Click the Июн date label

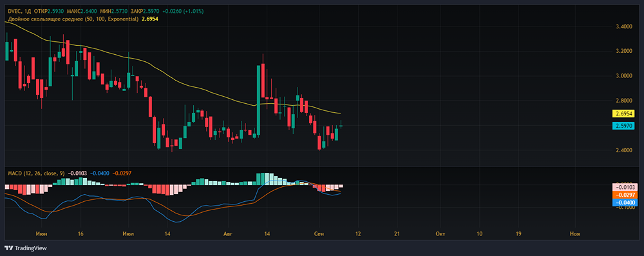(x=41, y=234)
